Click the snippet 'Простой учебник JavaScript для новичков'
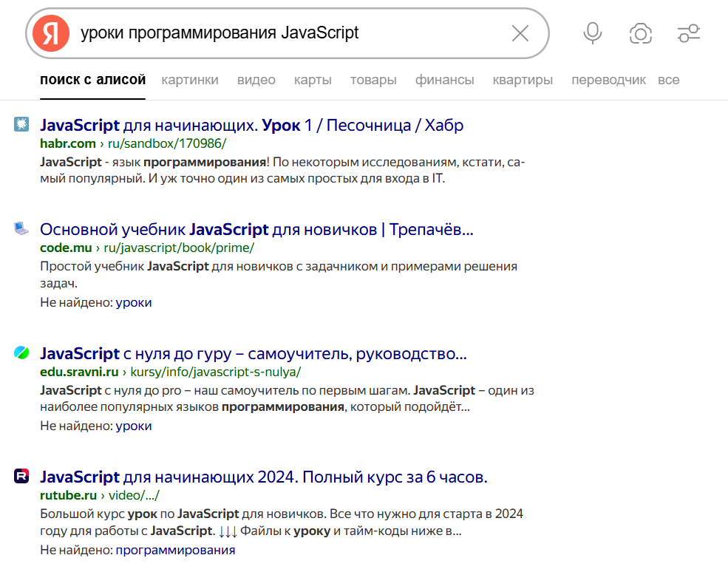This screenshot has height=572, width=728. point(279,274)
